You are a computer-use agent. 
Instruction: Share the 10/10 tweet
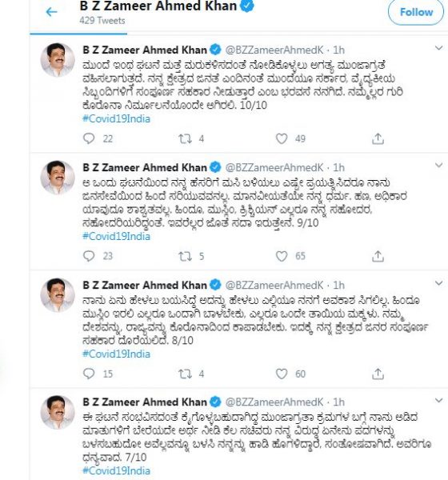click(378, 138)
